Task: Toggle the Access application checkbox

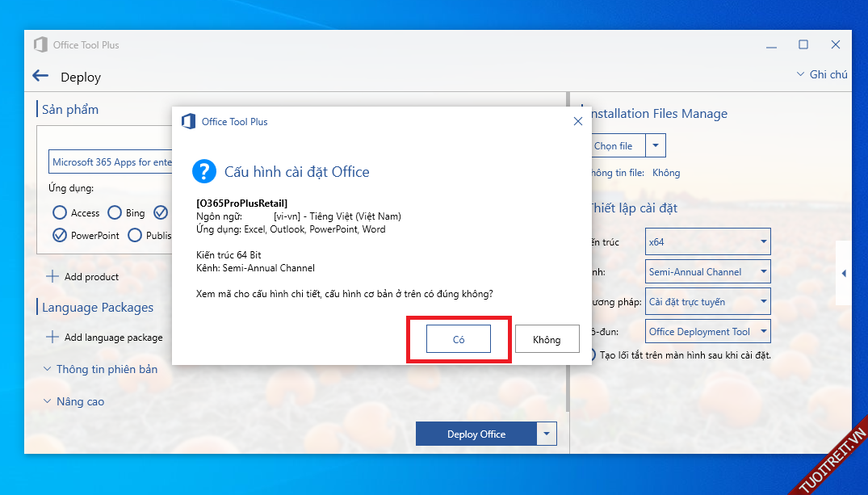Action: (x=59, y=213)
